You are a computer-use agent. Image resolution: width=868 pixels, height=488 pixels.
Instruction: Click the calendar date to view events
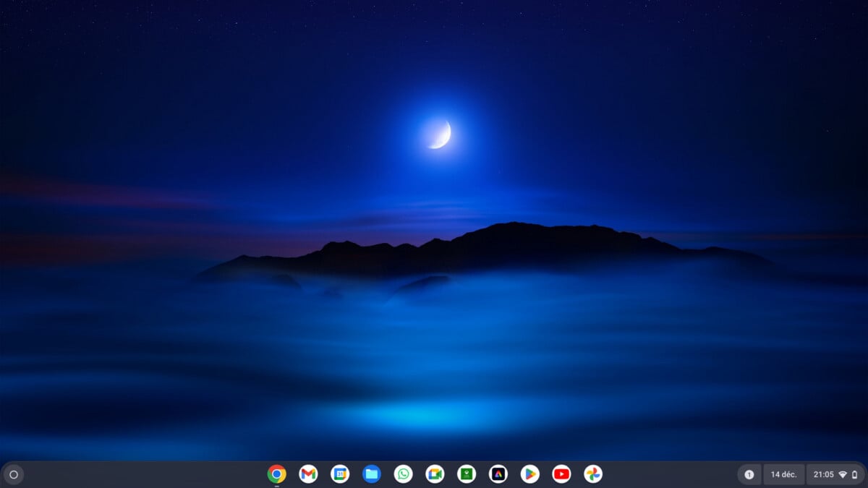[x=783, y=474]
